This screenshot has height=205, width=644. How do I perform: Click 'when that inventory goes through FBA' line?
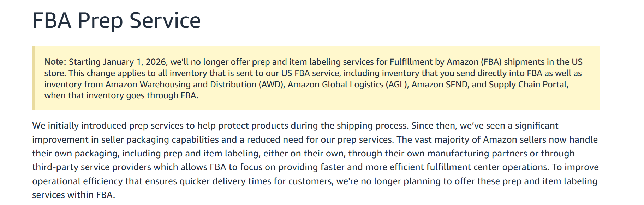point(121,95)
